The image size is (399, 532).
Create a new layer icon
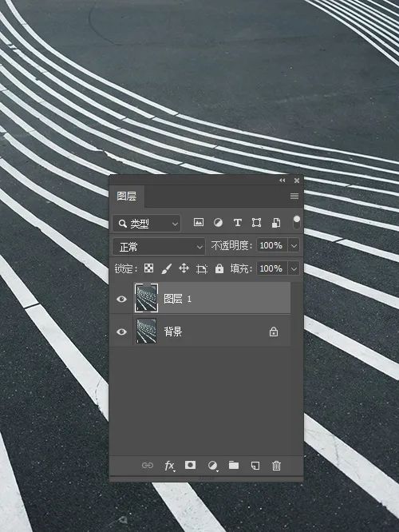tap(255, 466)
